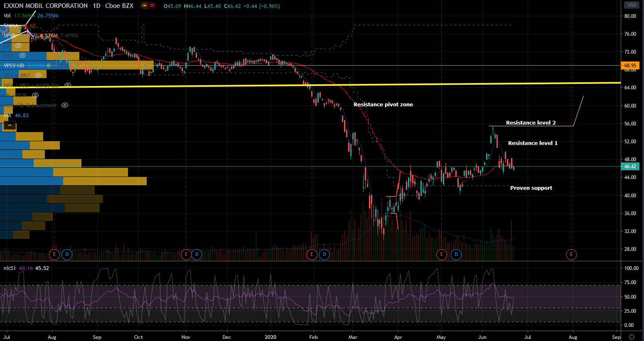
Task: Select the VPSV HD indicator legend
Action: [14, 66]
